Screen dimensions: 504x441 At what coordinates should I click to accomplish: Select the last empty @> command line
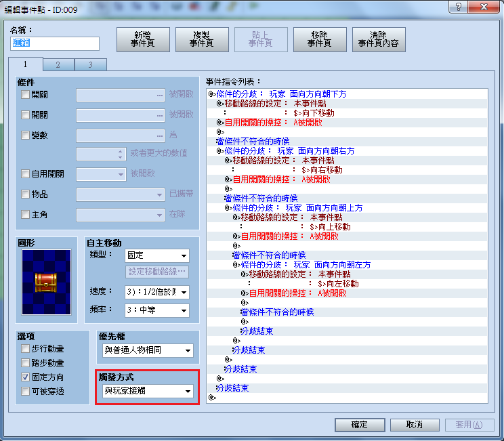tap(347, 398)
